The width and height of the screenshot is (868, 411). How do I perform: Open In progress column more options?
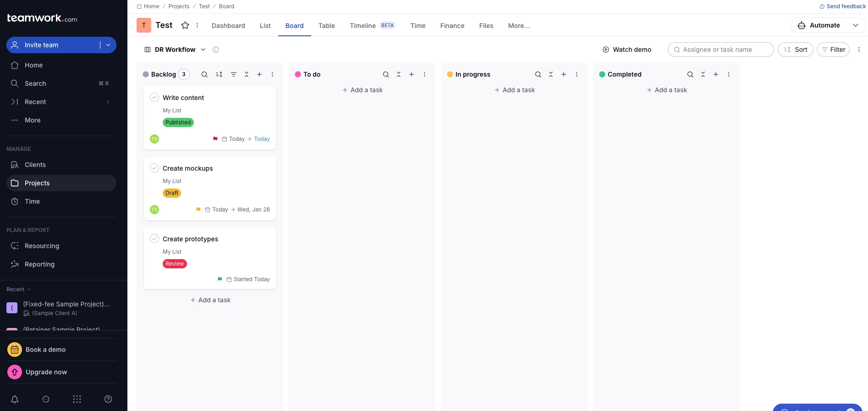click(577, 74)
